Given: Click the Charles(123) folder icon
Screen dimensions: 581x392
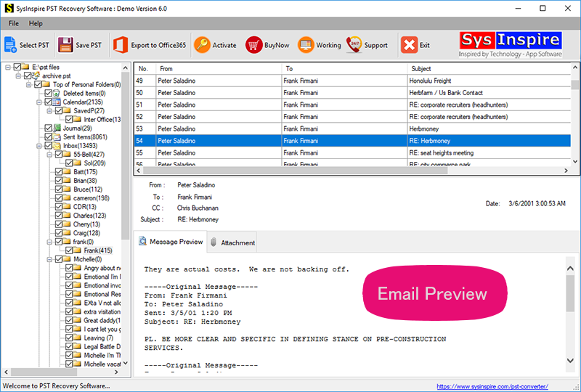Looking at the screenshot, I should (67, 216).
